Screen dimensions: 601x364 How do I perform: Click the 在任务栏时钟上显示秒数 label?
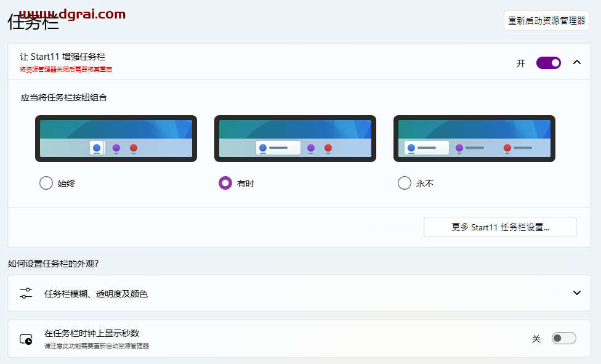pyautogui.click(x=92, y=333)
